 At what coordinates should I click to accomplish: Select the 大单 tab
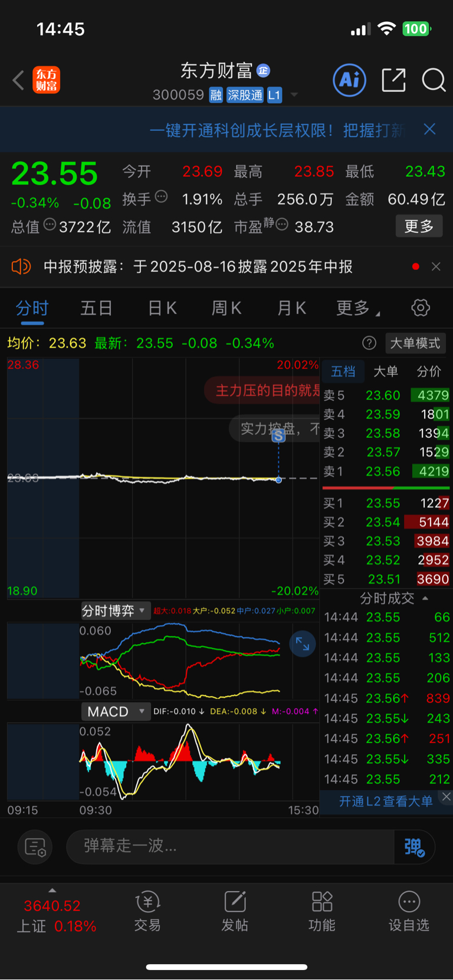click(x=386, y=371)
